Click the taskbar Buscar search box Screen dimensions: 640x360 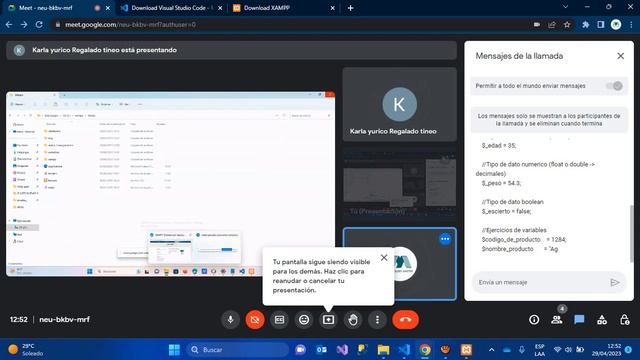[238, 350]
